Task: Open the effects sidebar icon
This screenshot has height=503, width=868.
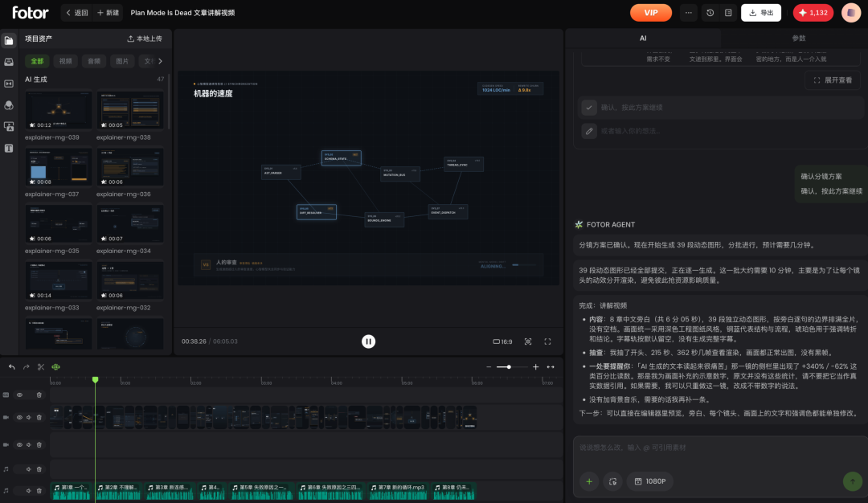Action: (x=9, y=105)
